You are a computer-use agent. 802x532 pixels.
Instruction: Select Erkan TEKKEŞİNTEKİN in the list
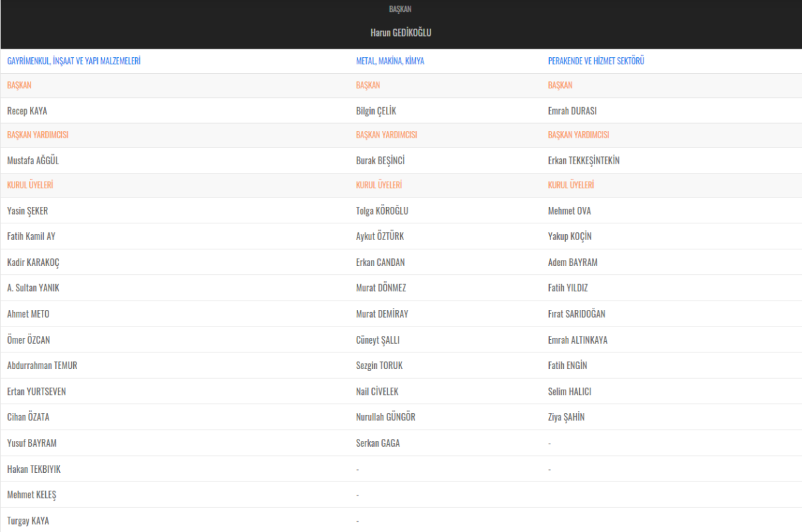[x=584, y=160]
